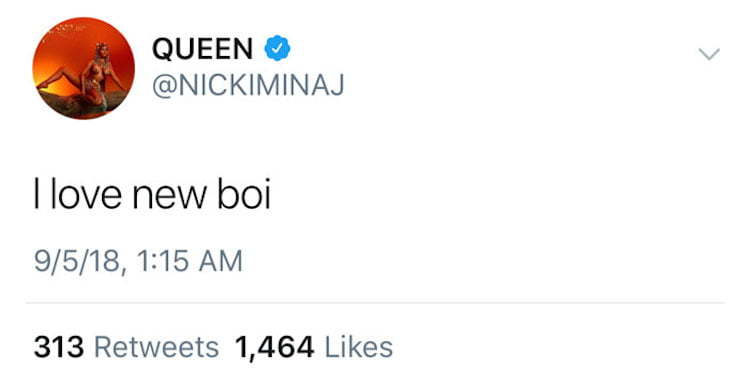
Task: Click the blue verified badge icon
Action: pos(277,48)
